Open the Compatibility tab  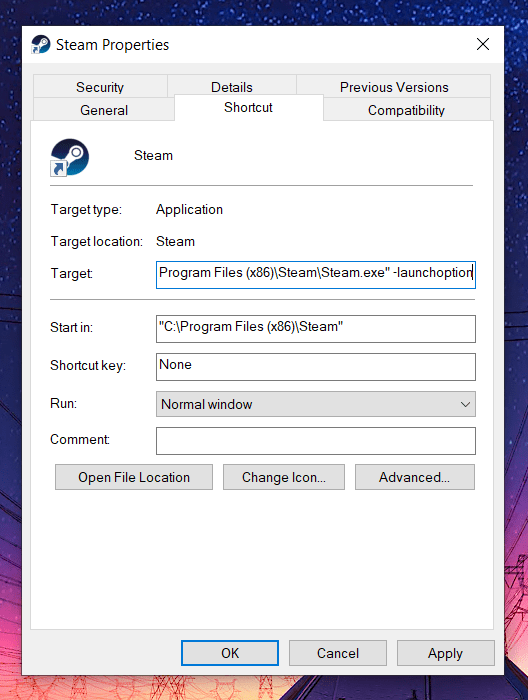(x=406, y=110)
